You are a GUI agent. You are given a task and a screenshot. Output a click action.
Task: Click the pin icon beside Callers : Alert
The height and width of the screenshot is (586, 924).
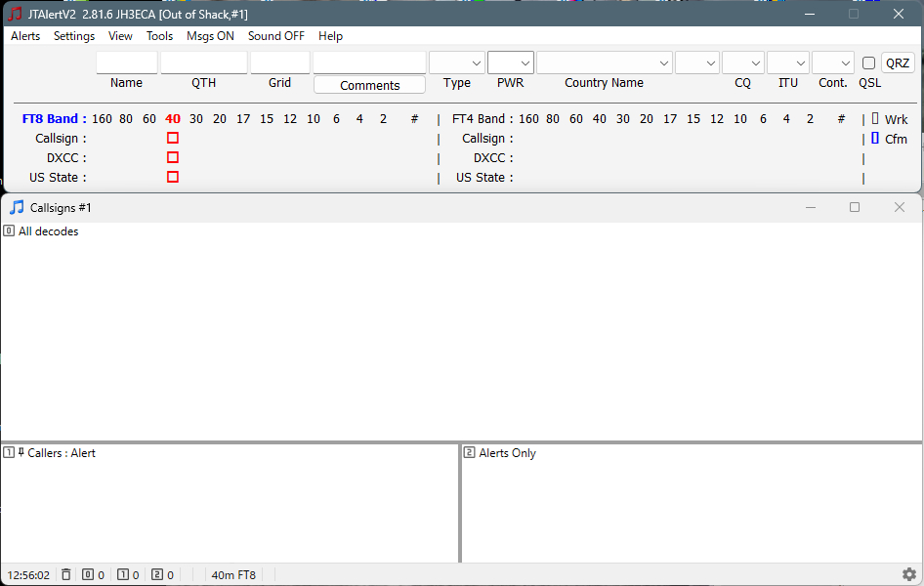coord(21,453)
